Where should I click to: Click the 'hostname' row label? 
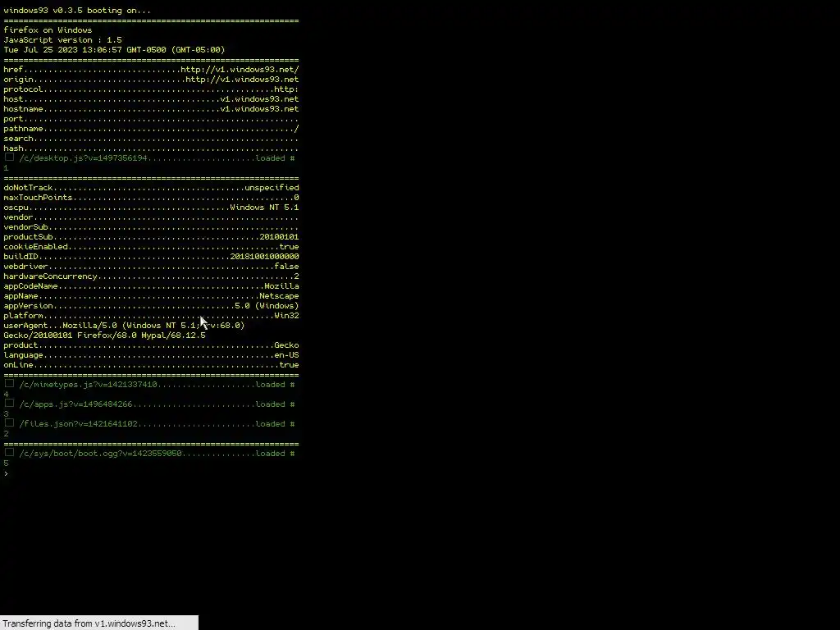pyautogui.click(x=23, y=109)
